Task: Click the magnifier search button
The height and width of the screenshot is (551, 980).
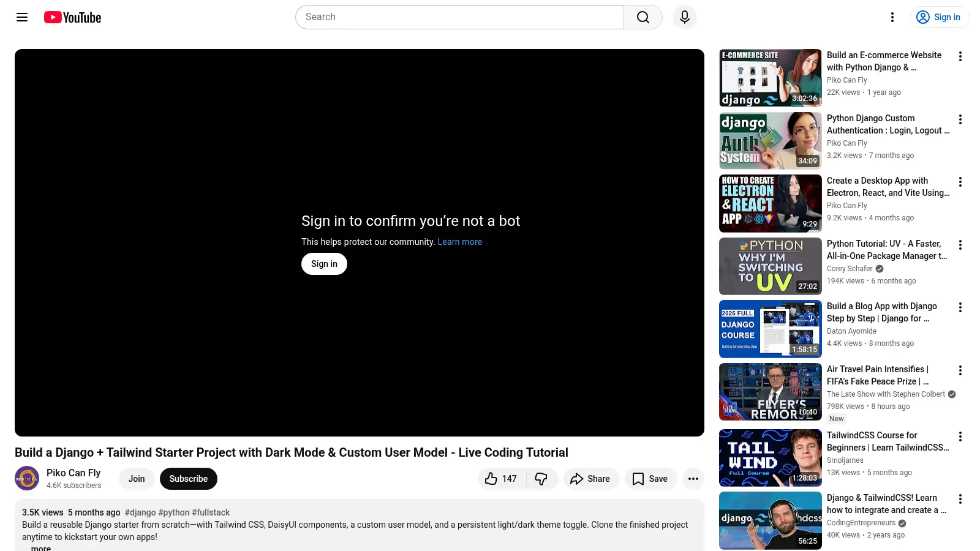Action: (x=643, y=17)
